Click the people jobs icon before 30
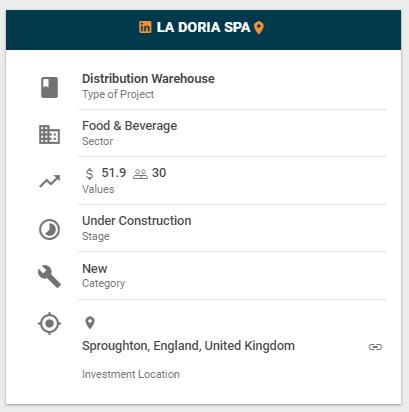The height and width of the screenshot is (412, 409). (140, 174)
